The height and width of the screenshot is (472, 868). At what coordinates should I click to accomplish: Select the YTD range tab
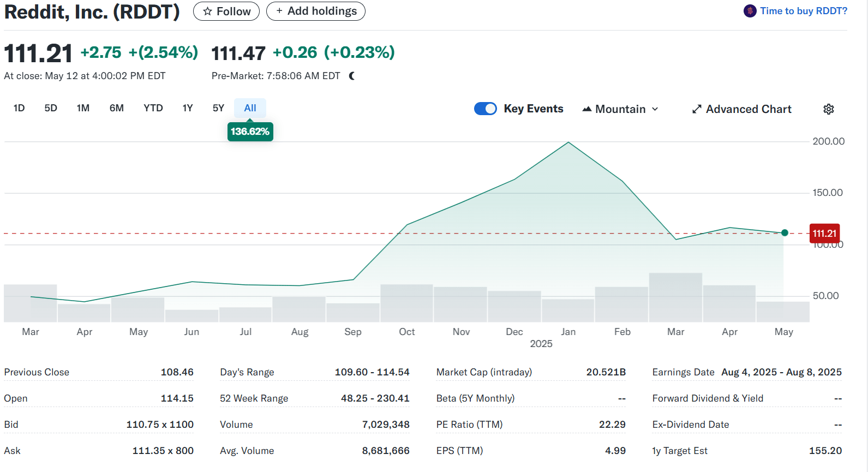(x=153, y=108)
